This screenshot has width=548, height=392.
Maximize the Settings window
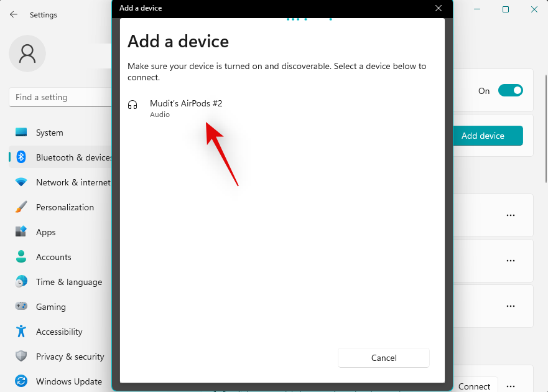pyautogui.click(x=505, y=9)
